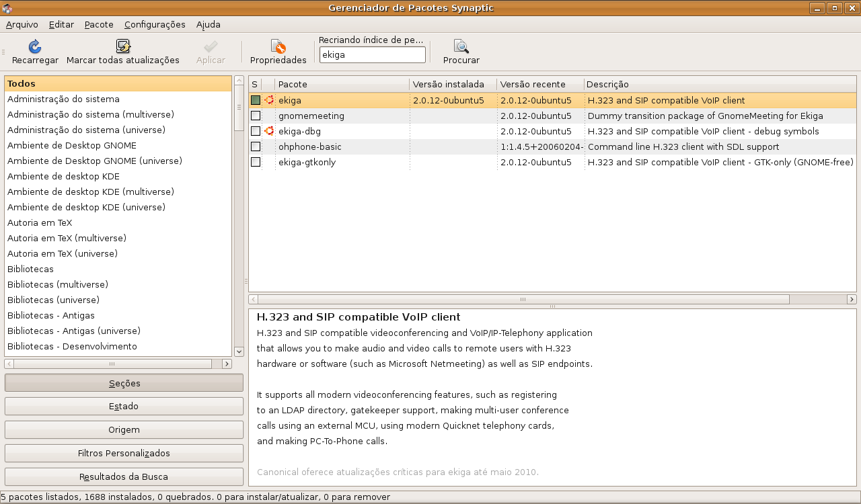Toggle the status checkbox for ekiga

coord(256,100)
